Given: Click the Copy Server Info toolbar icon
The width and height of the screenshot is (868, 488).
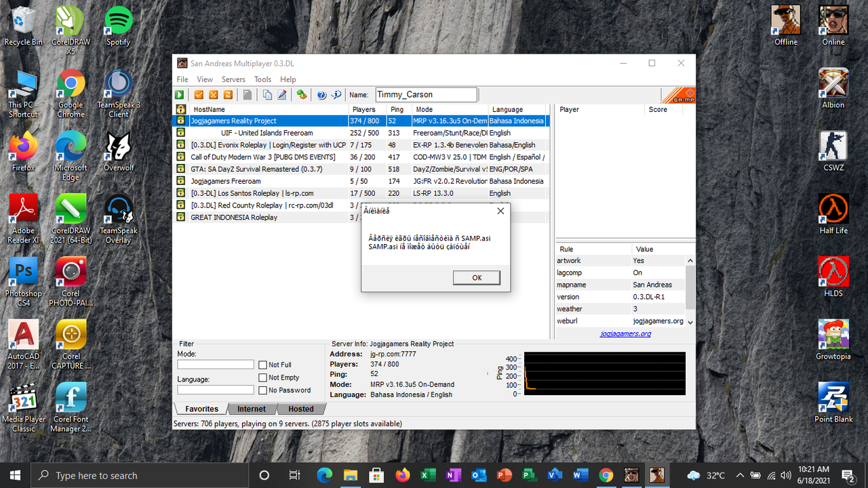Looking at the screenshot, I should click(267, 95).
